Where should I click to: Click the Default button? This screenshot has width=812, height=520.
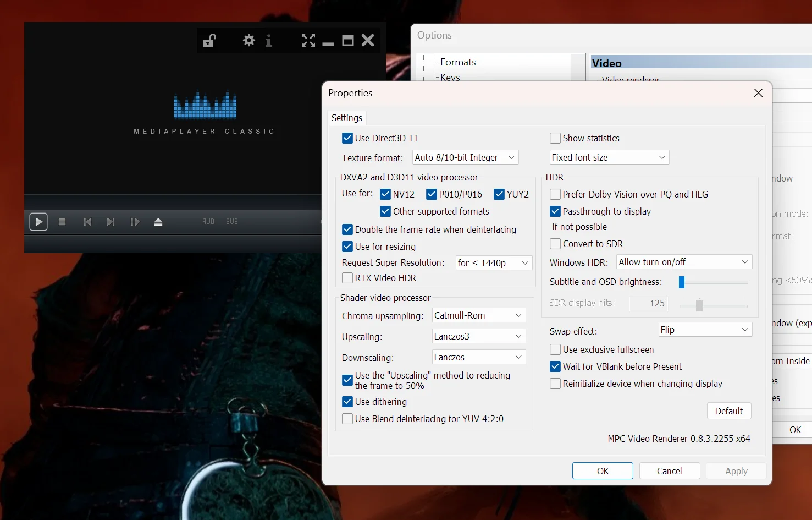click(729, 411)
